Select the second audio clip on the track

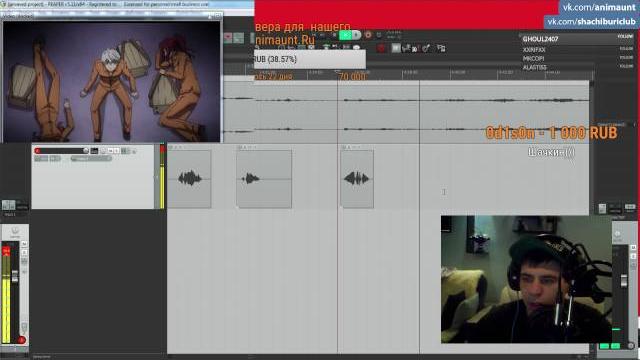pyautogui.click(x=264, y=179)
